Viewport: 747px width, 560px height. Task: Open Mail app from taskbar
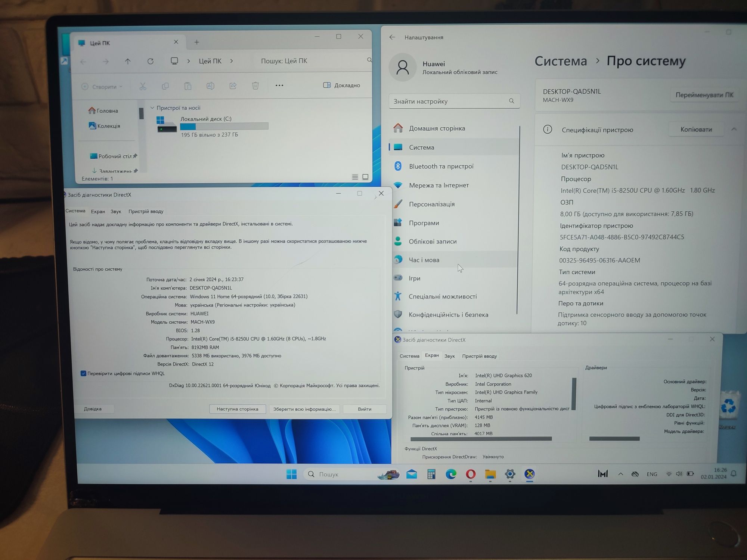[x=412, y=474]
